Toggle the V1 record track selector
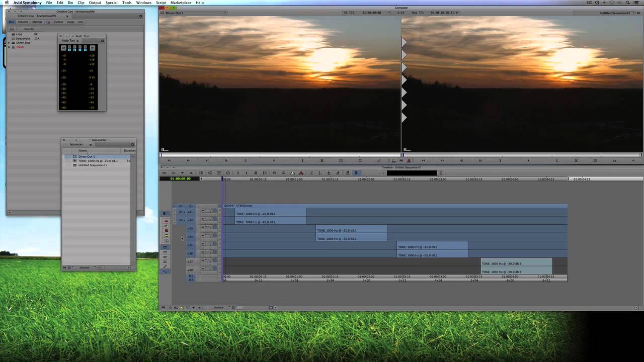This screenshot has height=362, width=644. [x=191, y=206]
